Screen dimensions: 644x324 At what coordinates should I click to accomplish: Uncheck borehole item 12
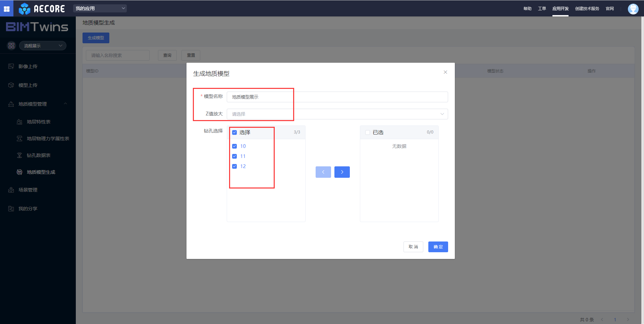234,166
